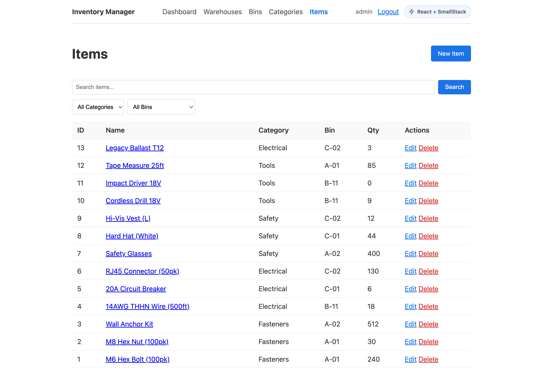Click the Bin column header

pyautogui.click(x=330, y=130)
